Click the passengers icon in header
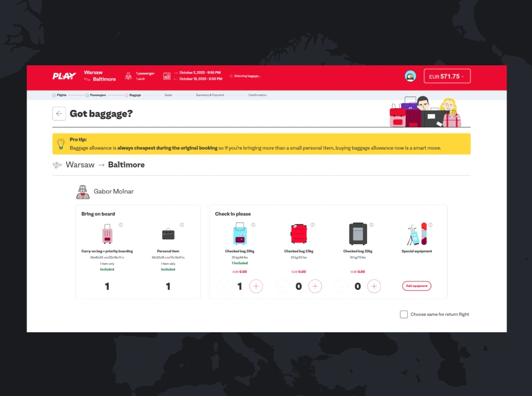The width and height of the screenshot is (532, 396). (x=128, y=76)
